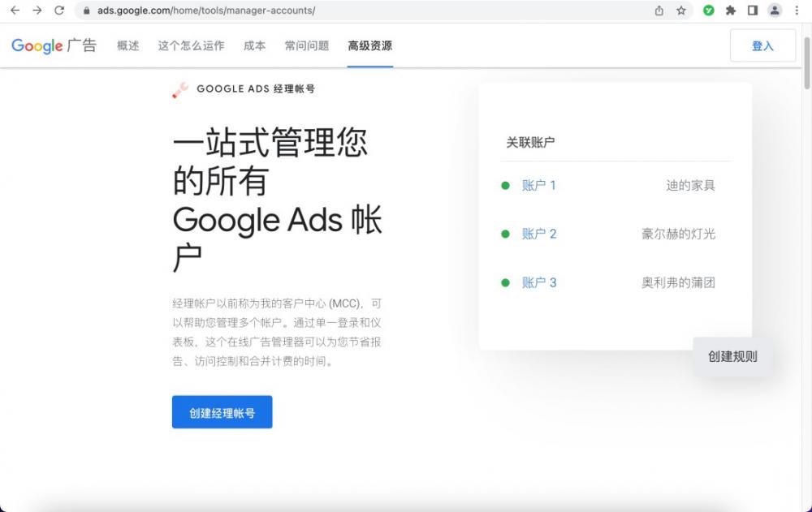This screenshot has width=812, height=512.
Task: Open the 常问问题 tab
Action: click(x=307, y=45)
